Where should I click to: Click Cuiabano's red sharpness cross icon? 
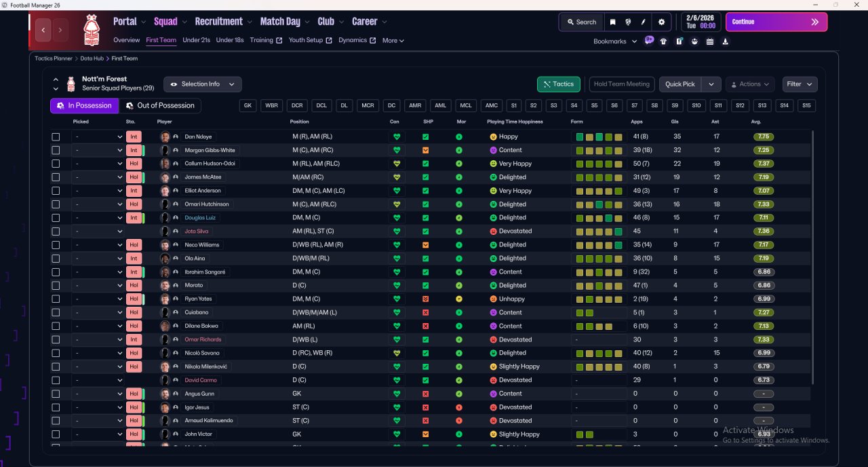(425, 312)
